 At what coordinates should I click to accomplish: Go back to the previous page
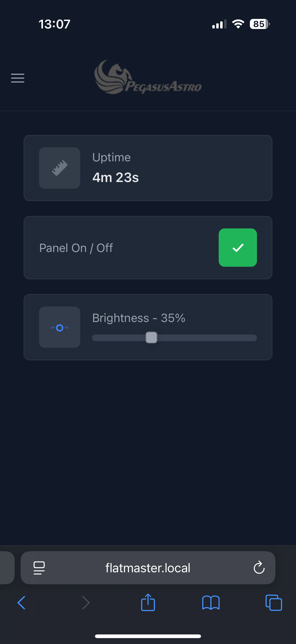point(22,603)
